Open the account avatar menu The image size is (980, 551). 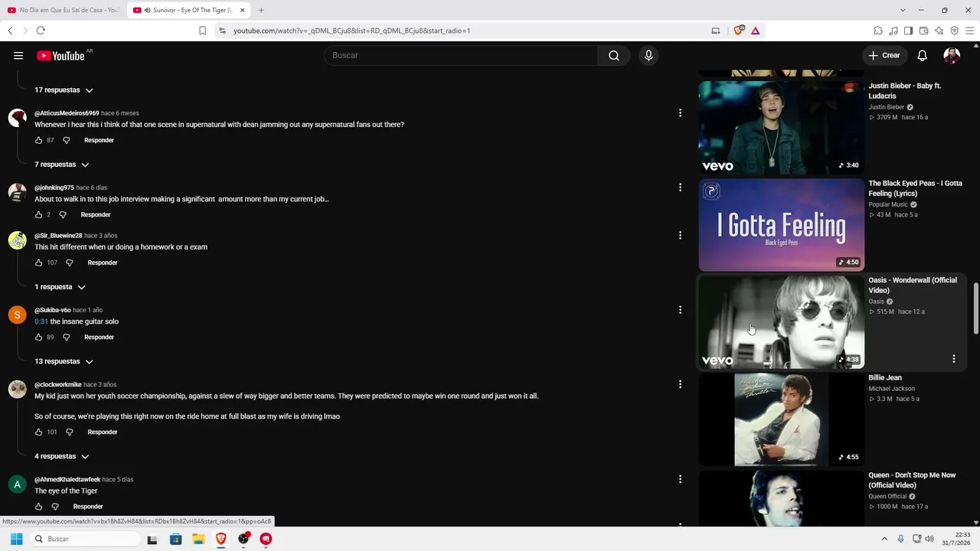[x=952, y=55]
